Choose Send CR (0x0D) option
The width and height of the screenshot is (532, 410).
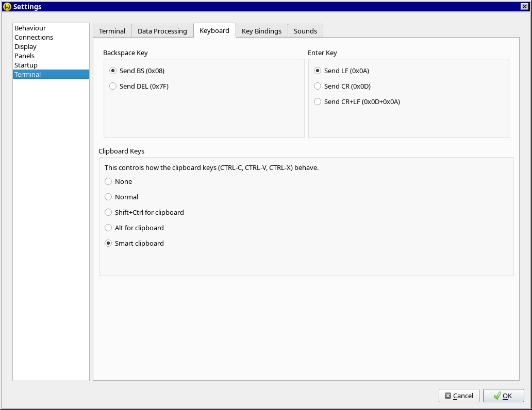(318, 86)
